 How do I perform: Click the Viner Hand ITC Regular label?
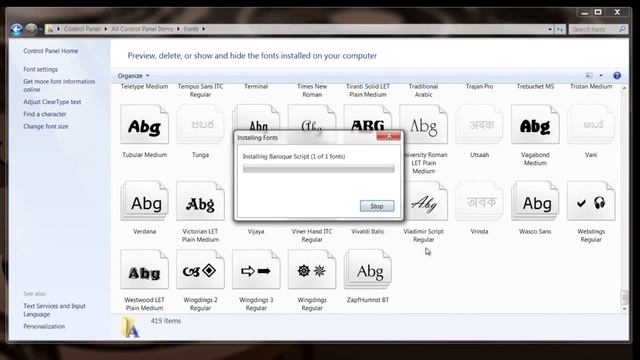click(312, 236)
